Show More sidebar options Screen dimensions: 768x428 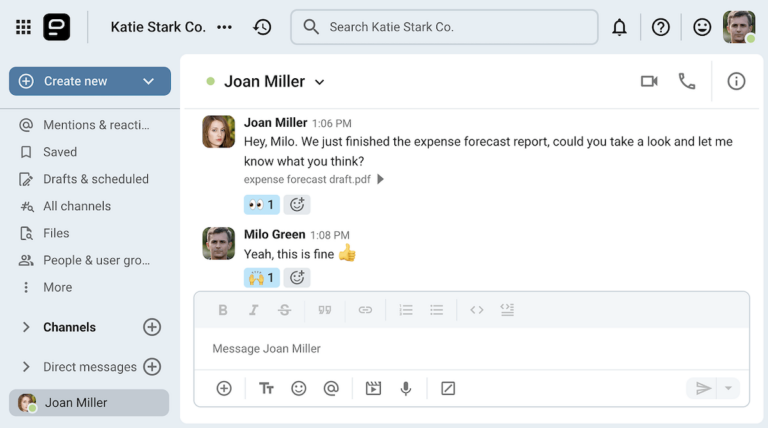coord(48,287)
